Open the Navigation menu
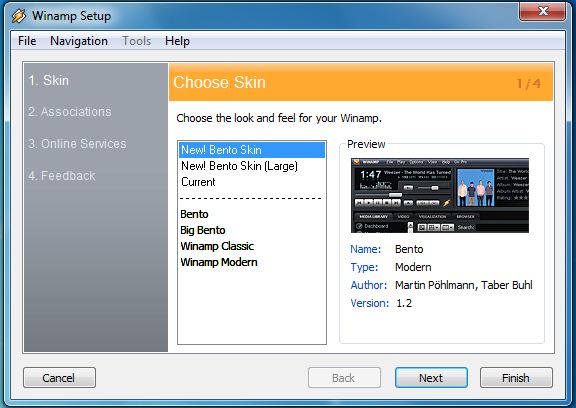 (79, 41)
